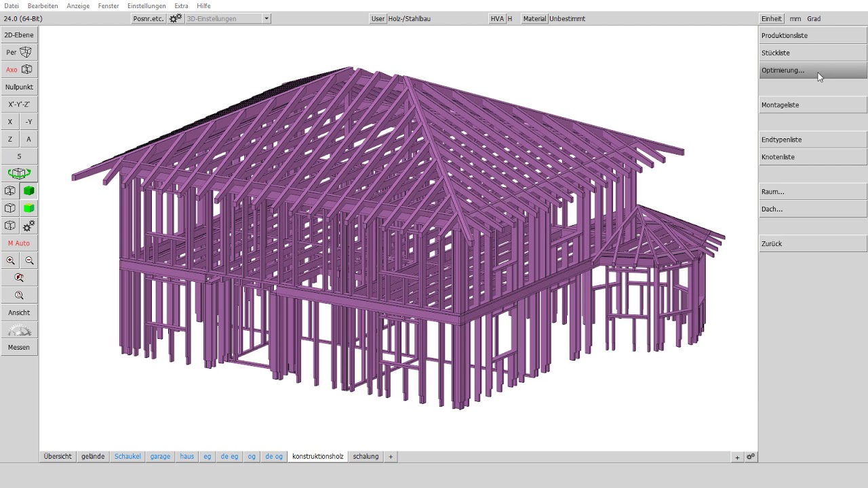Click the HVA button
868x488 pixels.
coord(497,18)
